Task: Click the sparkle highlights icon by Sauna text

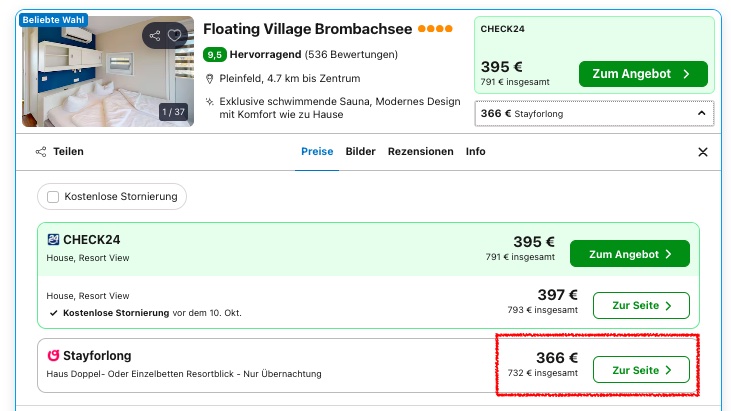Action: [210, 101]
